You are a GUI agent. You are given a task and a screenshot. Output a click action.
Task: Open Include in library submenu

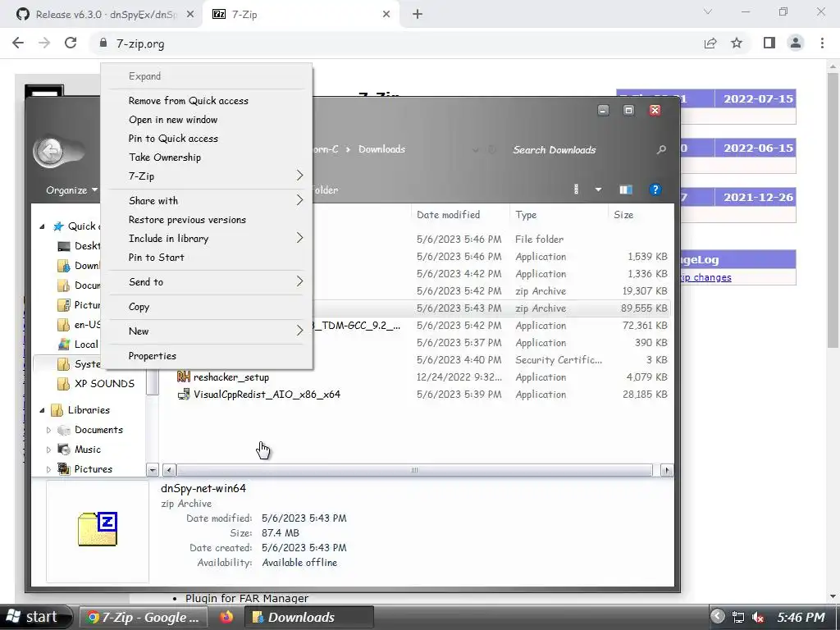pos(207,239)
